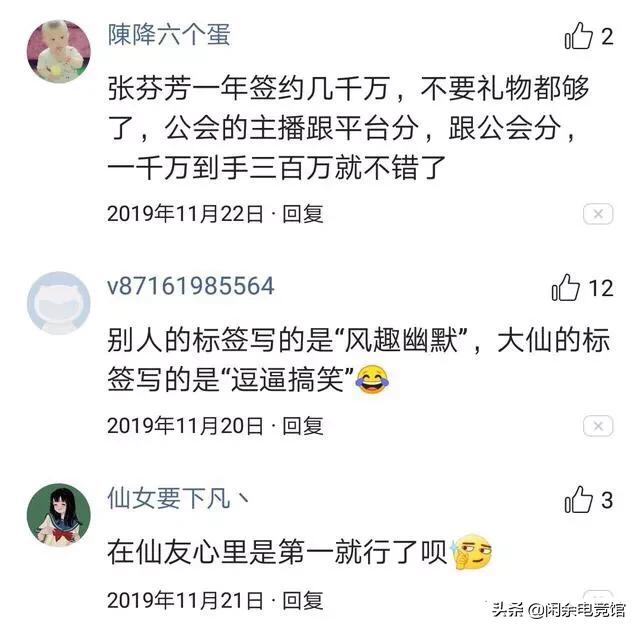Image resolution: width=640 pixels, height=632 pixels.
Task: Click the 头条 @闲余电竞馆 watermark
Action: click(558, 610)
